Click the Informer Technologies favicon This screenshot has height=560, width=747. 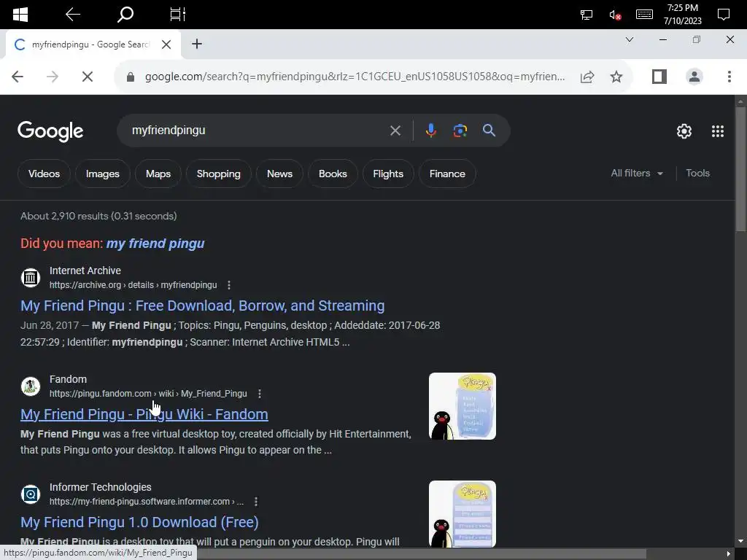click(31, 494)
